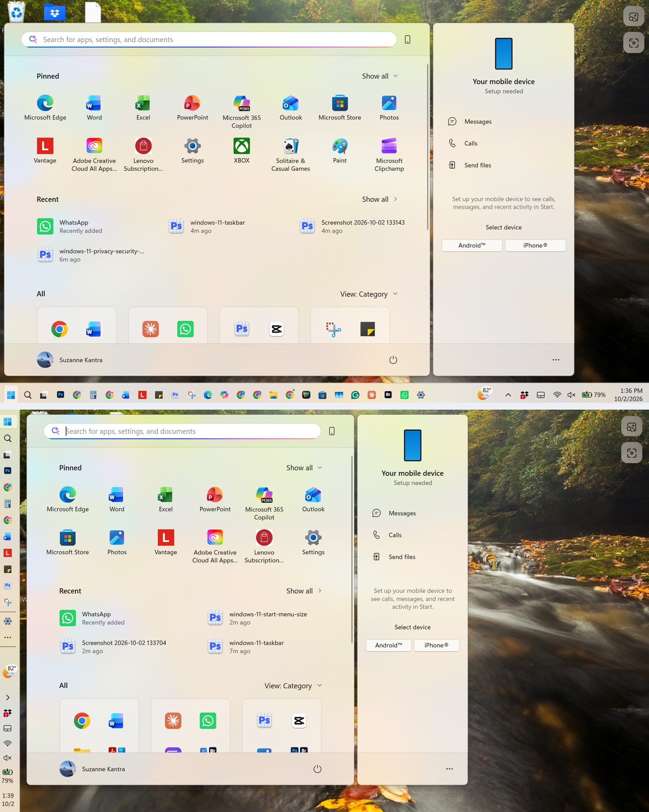Open 'View: Category' dropdown in the upper Start menu

(369, 294)
